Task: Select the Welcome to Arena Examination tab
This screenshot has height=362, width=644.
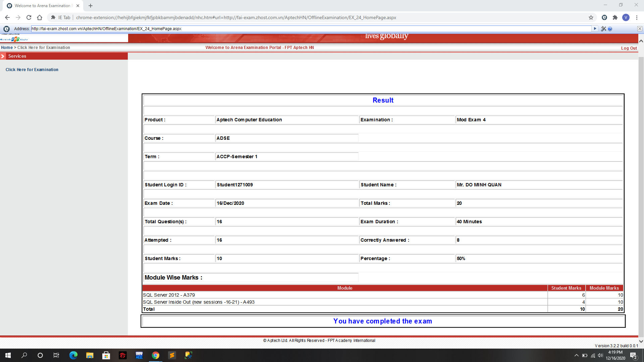Action: (43, 6)
